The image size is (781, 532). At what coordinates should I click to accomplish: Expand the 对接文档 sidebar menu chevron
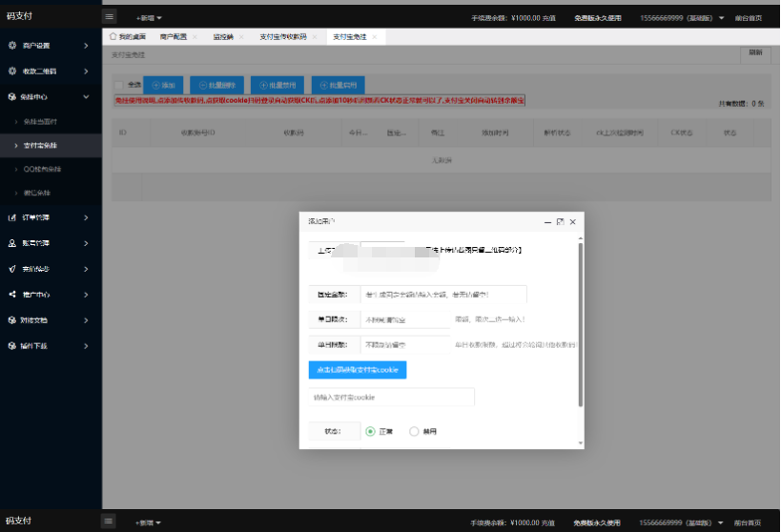click(86, 320)
